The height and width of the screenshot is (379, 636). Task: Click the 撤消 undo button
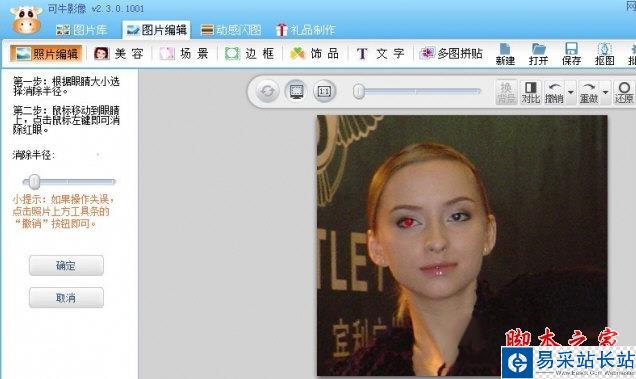click(x=554, y=92)
